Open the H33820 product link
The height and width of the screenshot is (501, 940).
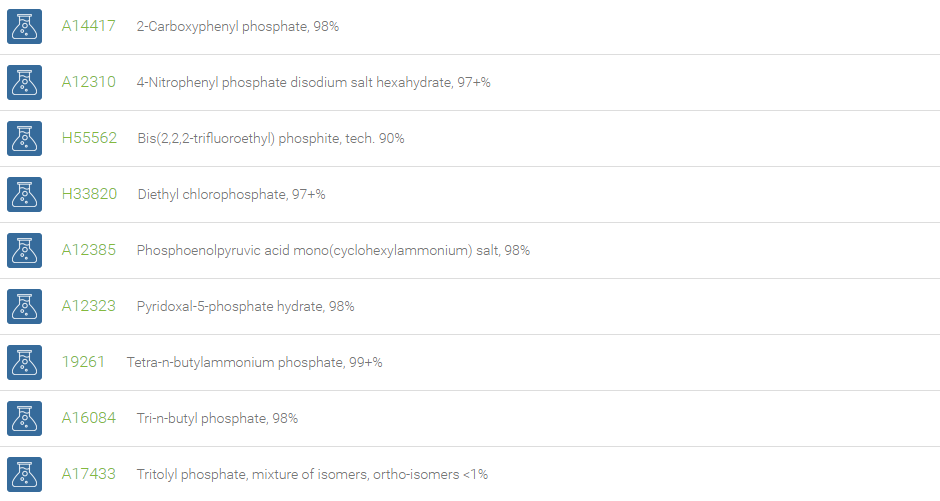(89, 194)
